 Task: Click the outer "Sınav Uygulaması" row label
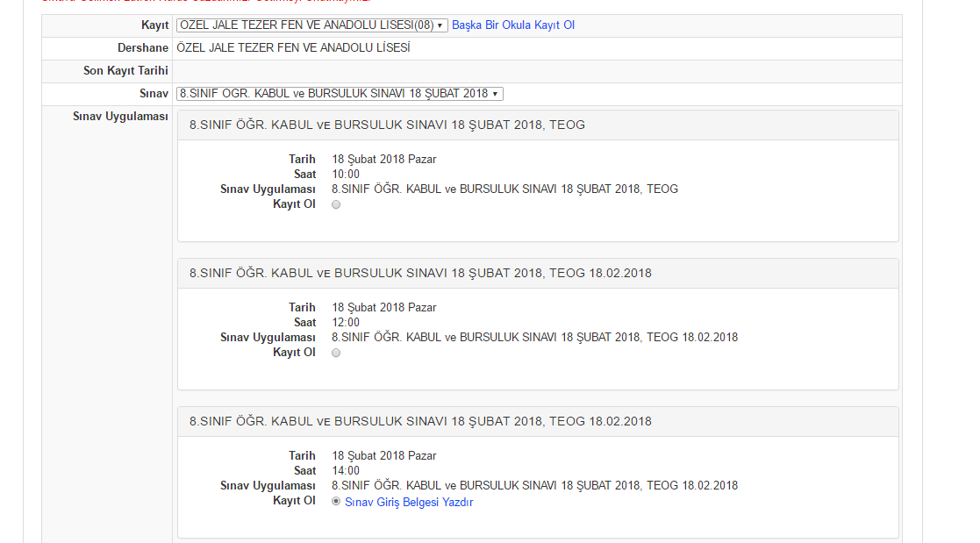(120, 116)
